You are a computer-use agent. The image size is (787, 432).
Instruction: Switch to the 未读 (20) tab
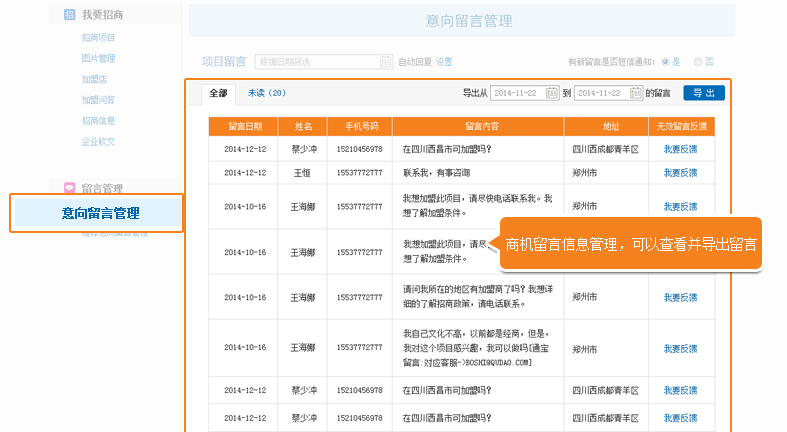(x=267, y=93)
